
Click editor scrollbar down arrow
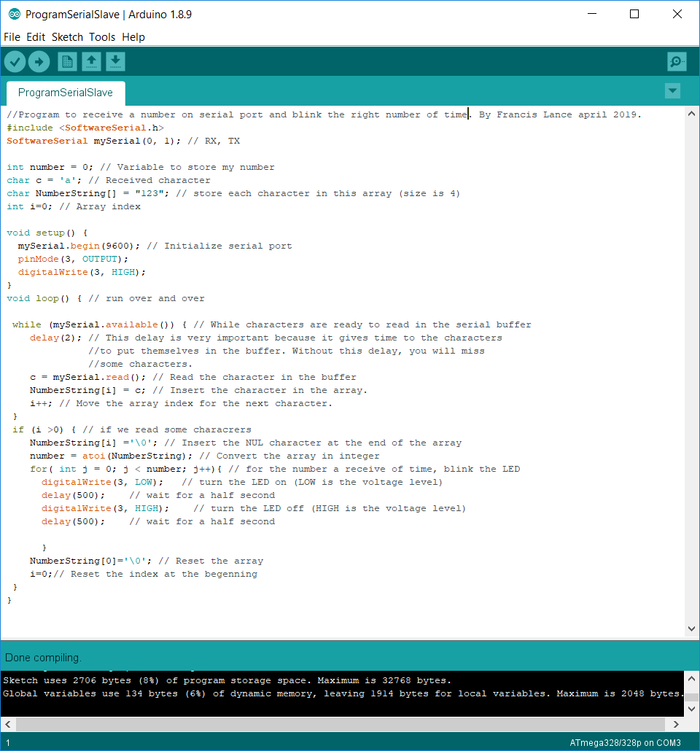(x=691, y=629)
